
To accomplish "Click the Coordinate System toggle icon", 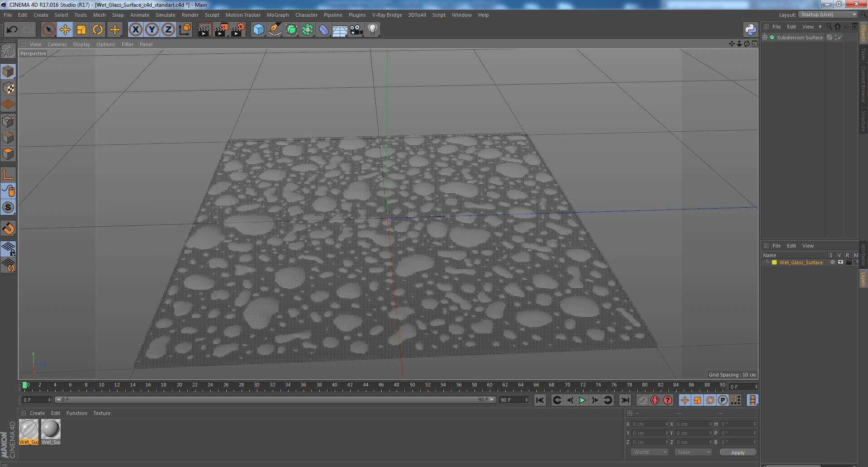I will coord(185,30).
